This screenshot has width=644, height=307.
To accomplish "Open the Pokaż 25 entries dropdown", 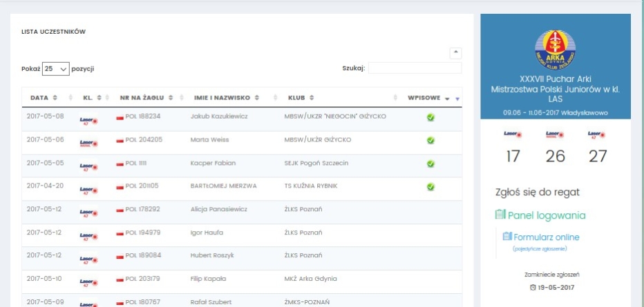I will (56, 69).
